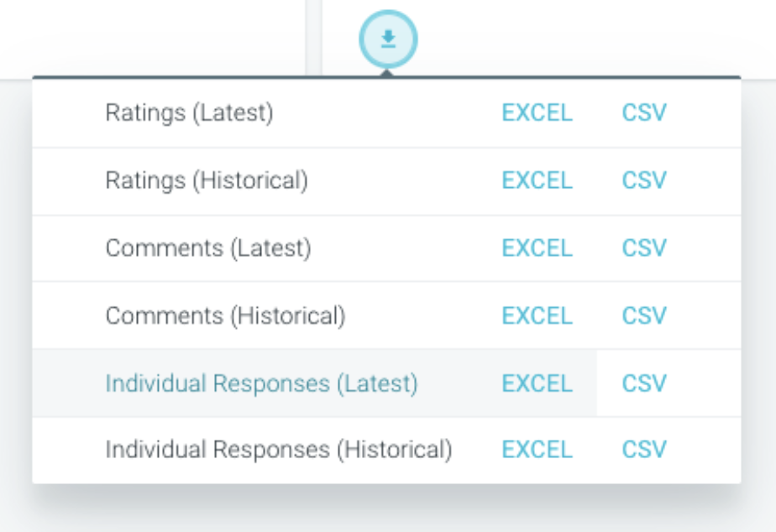The image size is (776, 532).
Task: Download Individual Responses (Historical) as Excel
Action: coord(537,450)
